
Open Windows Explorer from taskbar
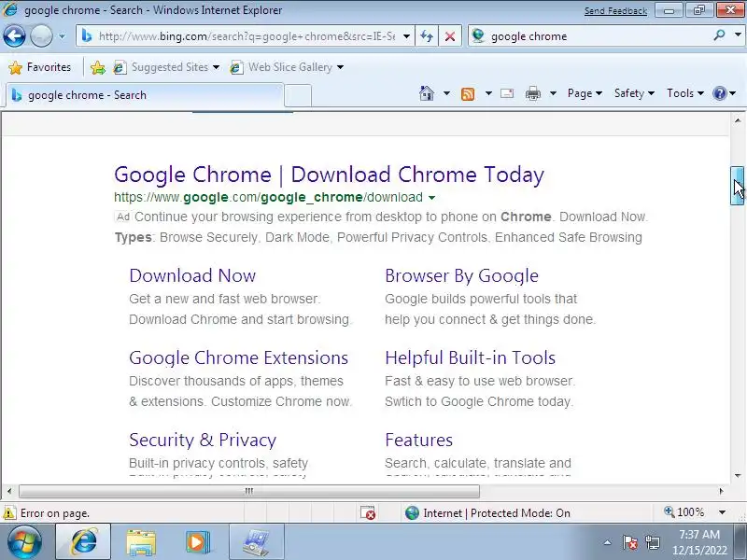141,542
